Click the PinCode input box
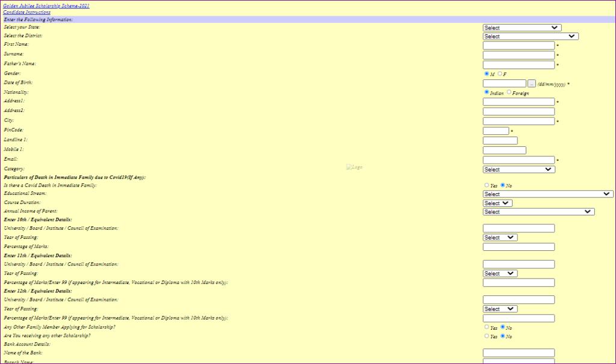Screen dimensions: 616x364 [x=496, y=131]
